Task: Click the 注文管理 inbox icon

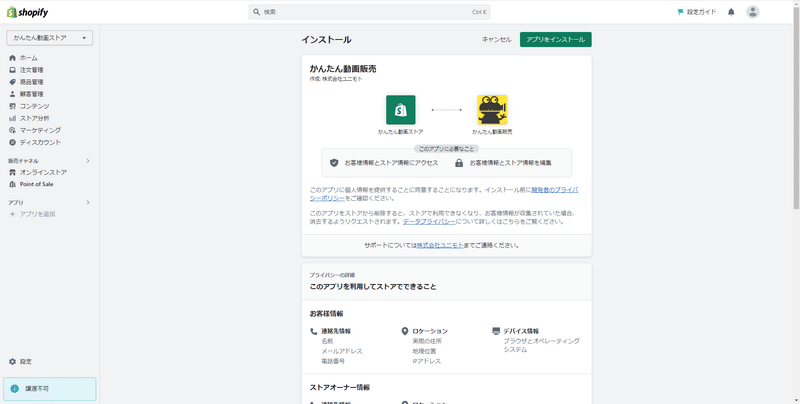Action: [13, 70]
